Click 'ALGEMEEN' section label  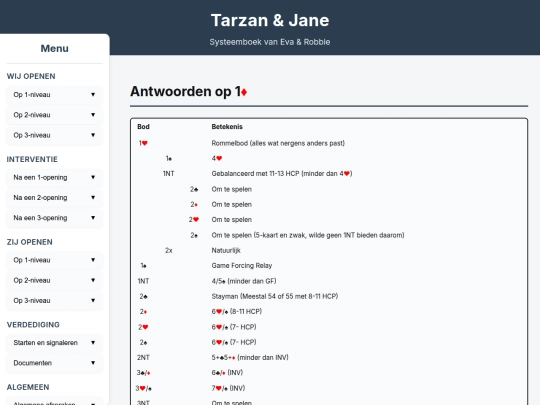pyautogui.click(x=28, y=387)
